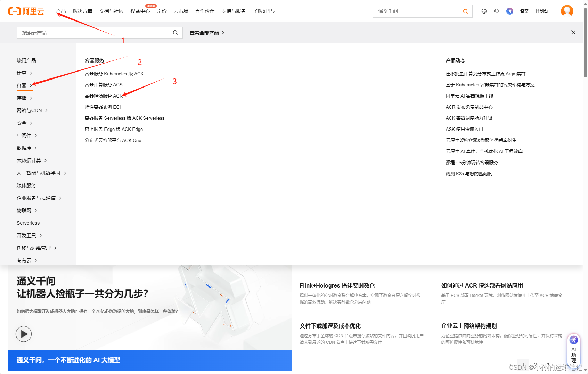
Task: Open 弹性容器实例 ECI
Action: (103, 107)
